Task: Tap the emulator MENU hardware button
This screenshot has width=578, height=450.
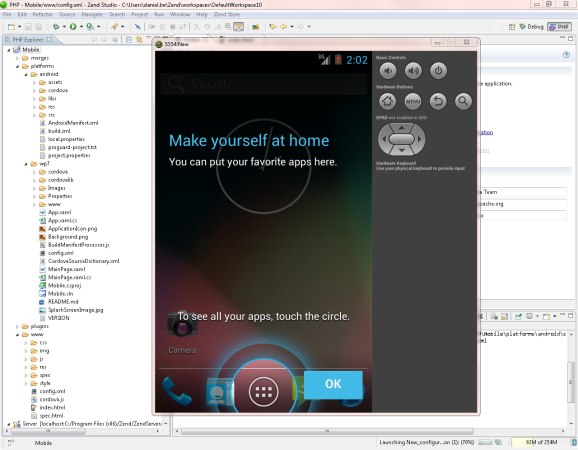Action: coord(413,101)
